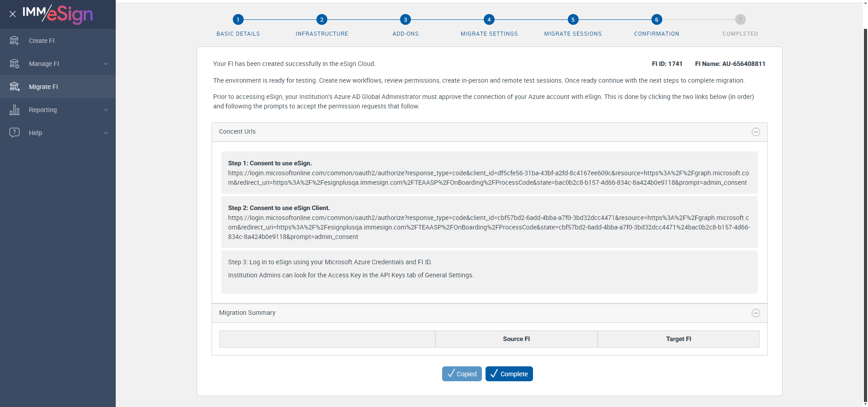Click the Copied button
868x407 pixels.
462,374
